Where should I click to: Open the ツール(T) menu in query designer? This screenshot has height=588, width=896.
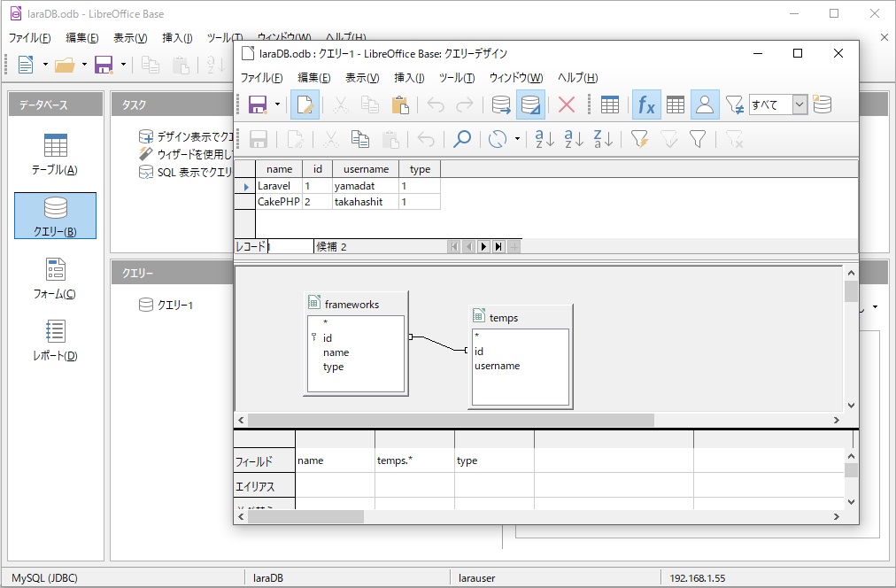[x=457, y=77]
